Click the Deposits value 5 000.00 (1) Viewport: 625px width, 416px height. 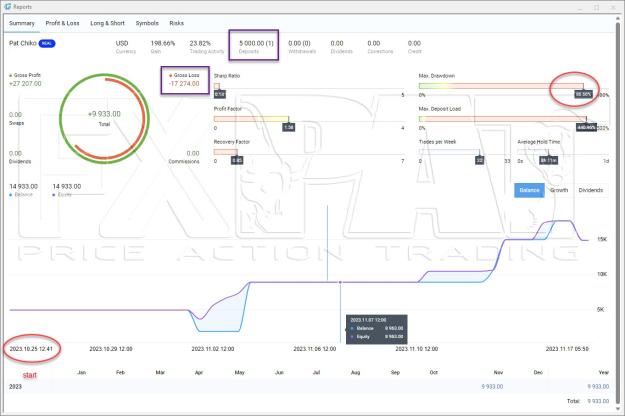pyautogui.click(x=256, y=43)
